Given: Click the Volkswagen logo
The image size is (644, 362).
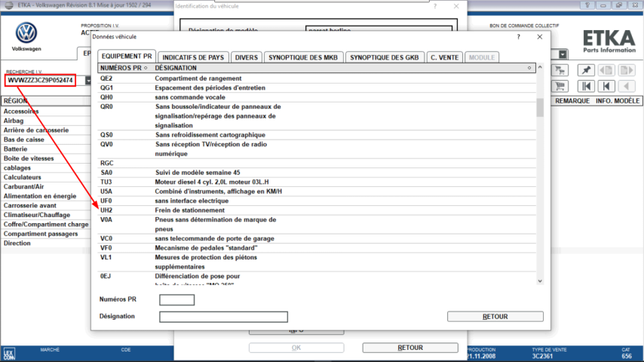Looking at the screenshot, I should click(26, 33).
